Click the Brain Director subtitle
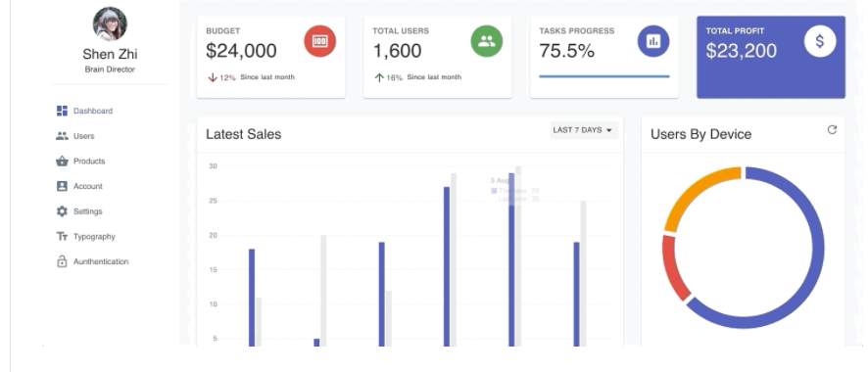Image resolution: width=868 pixels, height=372 pixels. click(110, 70)
